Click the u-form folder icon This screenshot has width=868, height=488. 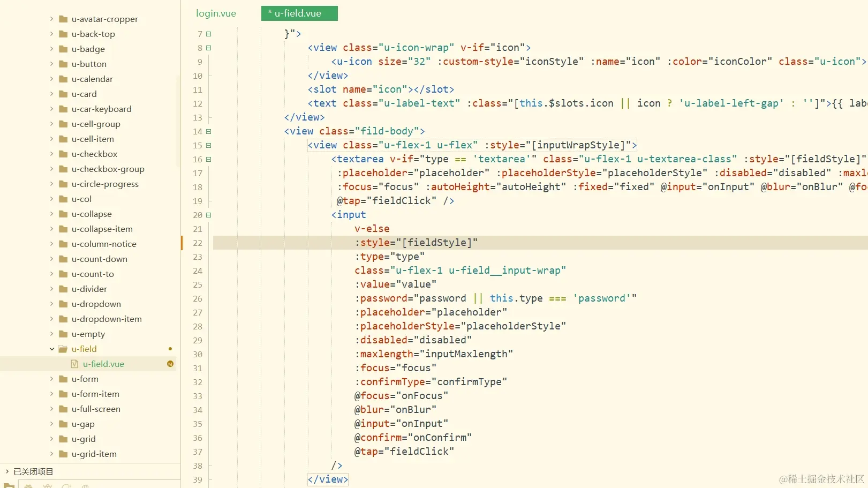click(63, 379)
